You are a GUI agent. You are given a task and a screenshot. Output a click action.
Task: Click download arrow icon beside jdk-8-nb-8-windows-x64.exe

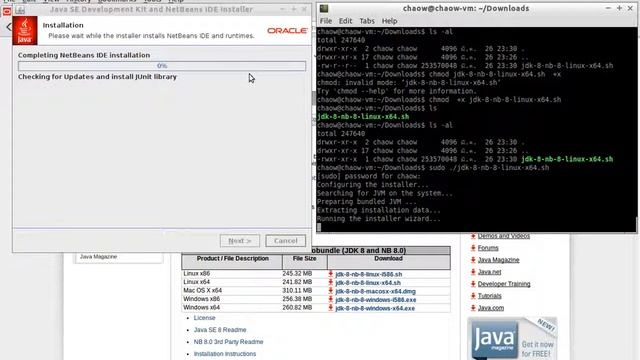(x=331, y=308)
